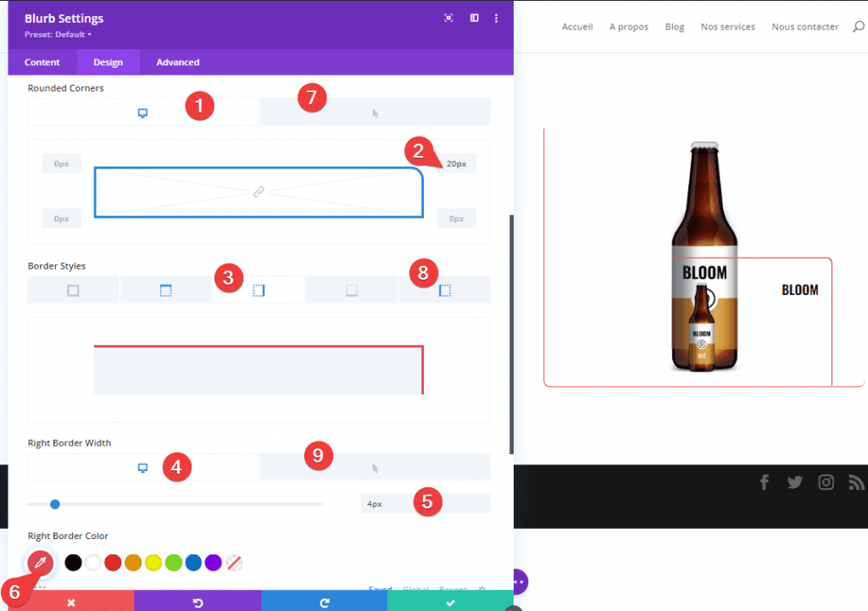The width and height of the screenshot is (868, 611).
Task: Open the expand modal fullscreen icon
Action: [448, 19]
